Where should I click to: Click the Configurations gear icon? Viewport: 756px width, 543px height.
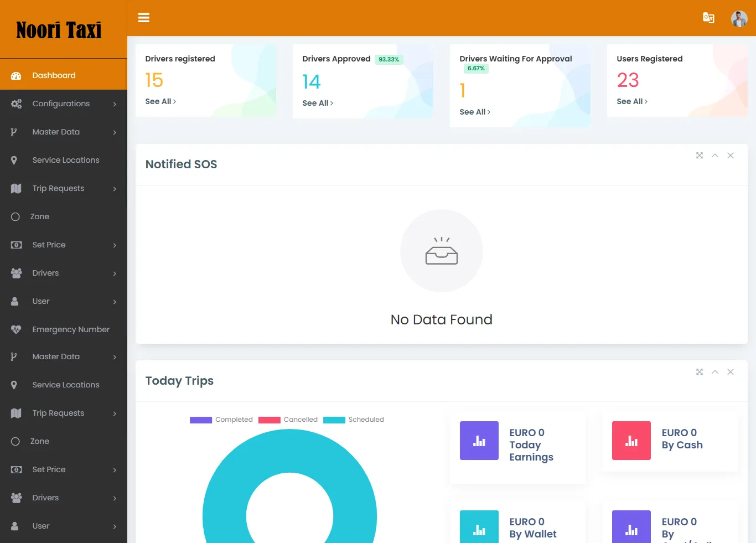[15, 103]
